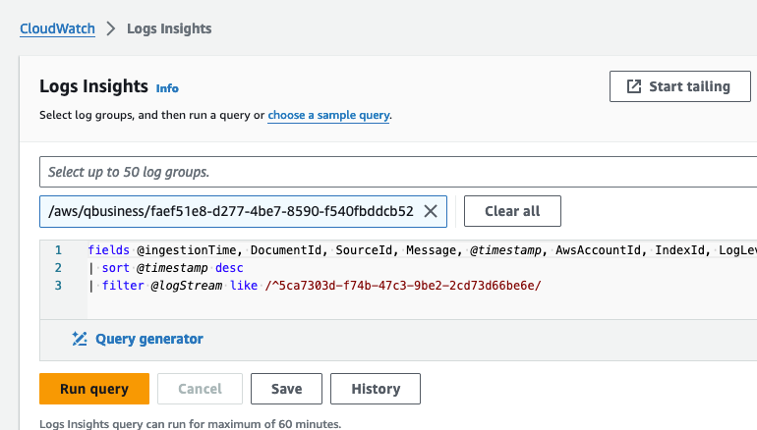
Task: Focus the Select up to 50 log groups field
Action: 398,172
